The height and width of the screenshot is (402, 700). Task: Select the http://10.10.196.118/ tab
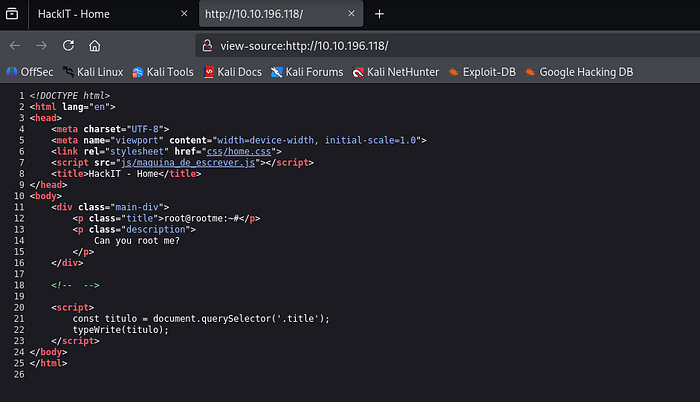pyautogui.click(x=281, y=14)
